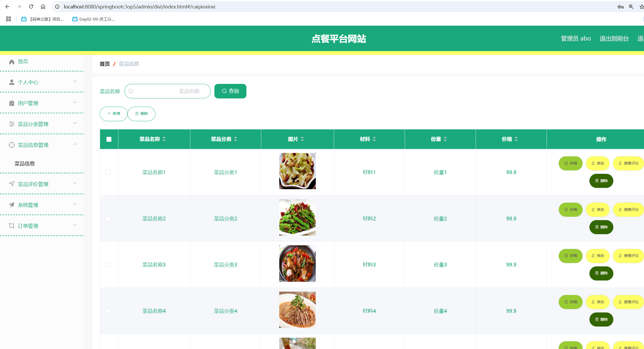Collapse the 菜品信息管理 section chevron
Image resolution: width=644 pixels, height=349 pixels.
[75, 144]
